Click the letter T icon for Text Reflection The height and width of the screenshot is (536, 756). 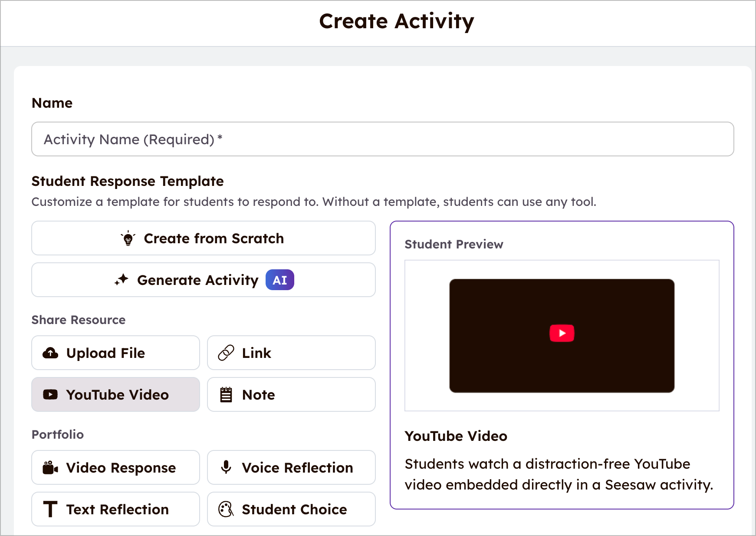point(50,509)
